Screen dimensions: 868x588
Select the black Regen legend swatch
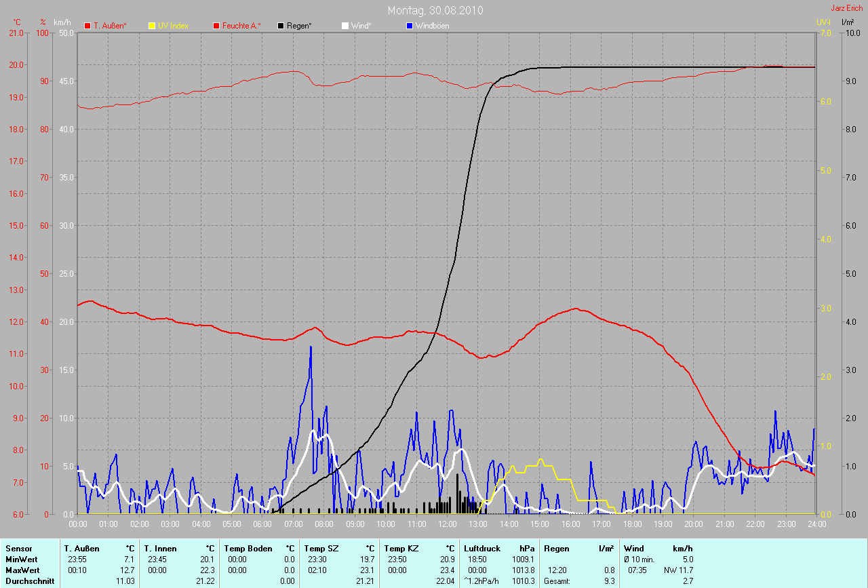tap(281, 26)
